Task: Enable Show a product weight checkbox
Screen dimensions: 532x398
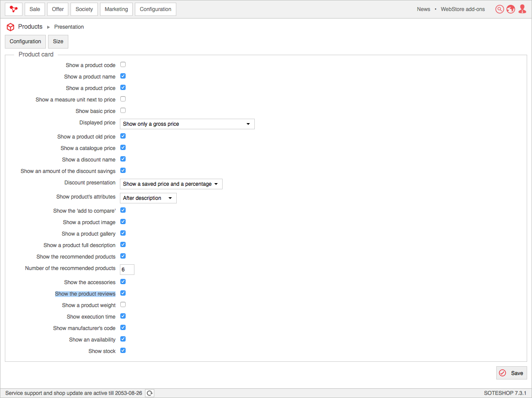Action: 123,304
